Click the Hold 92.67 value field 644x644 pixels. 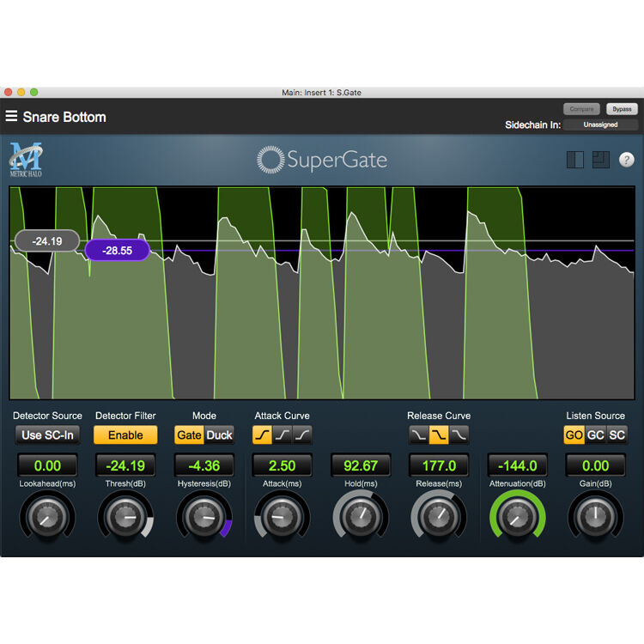(x=361, y=465)
